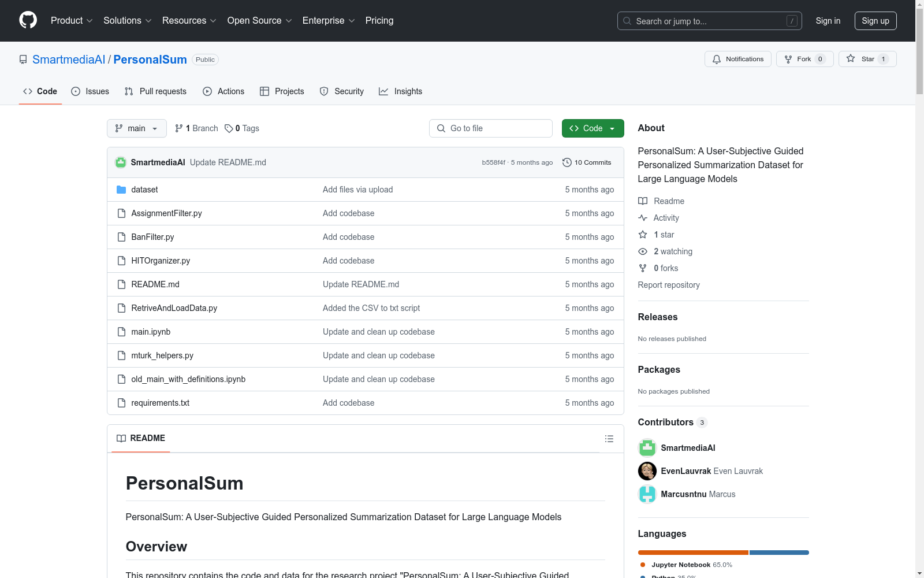Viewport: 924px width, 578px height.
Task: Click the main.ipynb file icon
Action: pyautogui.click(x=121, y=332)
